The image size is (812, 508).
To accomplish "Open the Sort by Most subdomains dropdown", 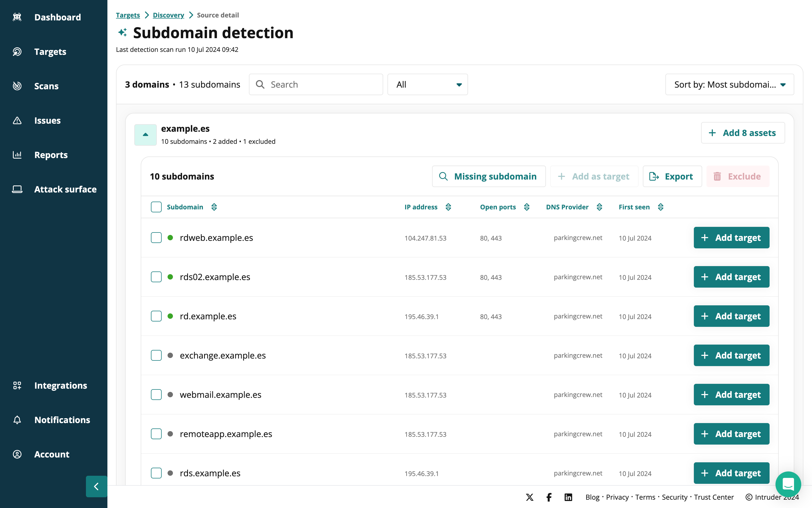I will point(730,84).
